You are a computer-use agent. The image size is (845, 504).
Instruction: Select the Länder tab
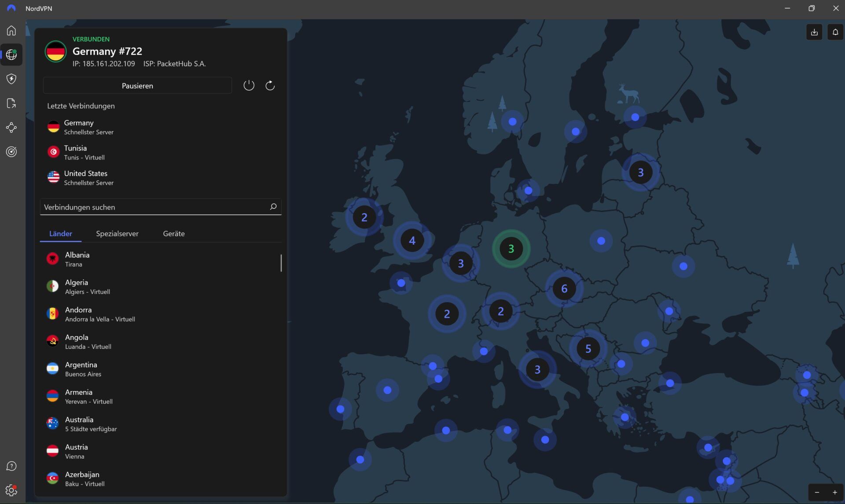[61, 234]
